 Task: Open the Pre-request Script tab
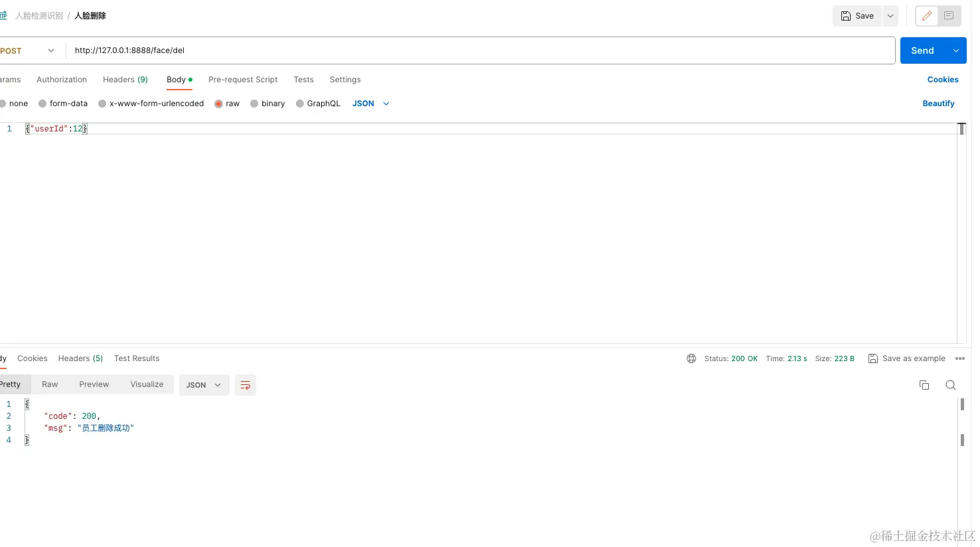[x=243, y=80]
